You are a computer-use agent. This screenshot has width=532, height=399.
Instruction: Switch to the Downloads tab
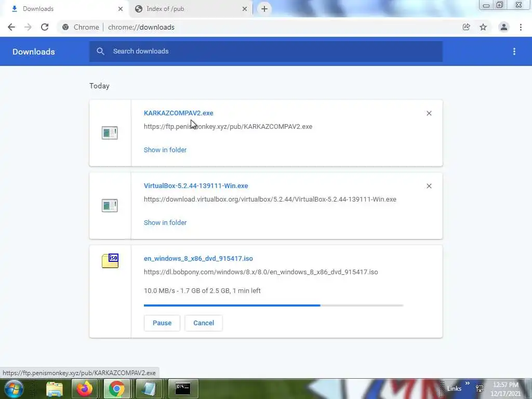(64, 9)
